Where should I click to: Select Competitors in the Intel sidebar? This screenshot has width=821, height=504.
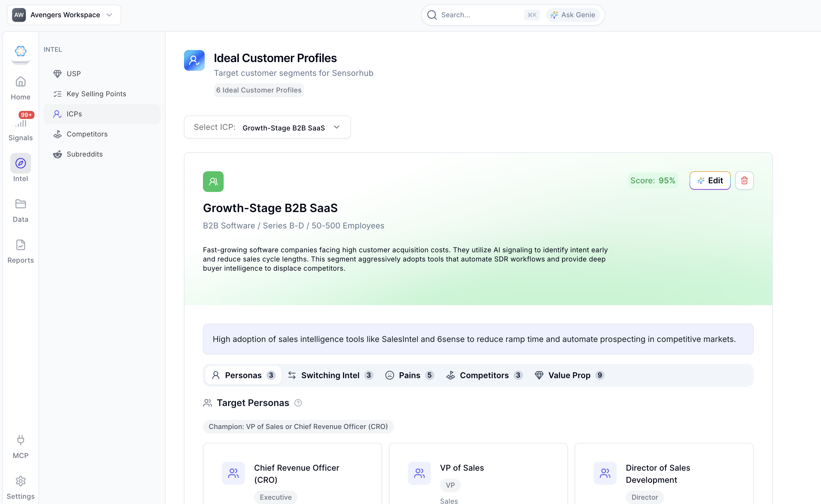(x=87, y=134)
